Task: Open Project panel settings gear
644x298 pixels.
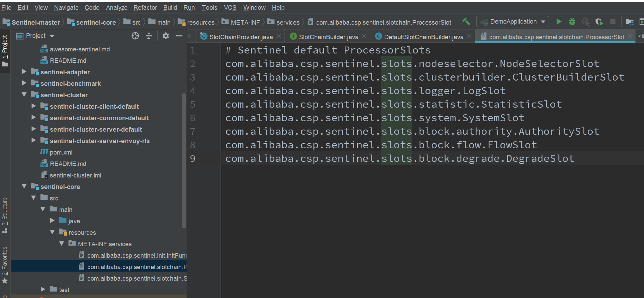Action: (166, 35)
